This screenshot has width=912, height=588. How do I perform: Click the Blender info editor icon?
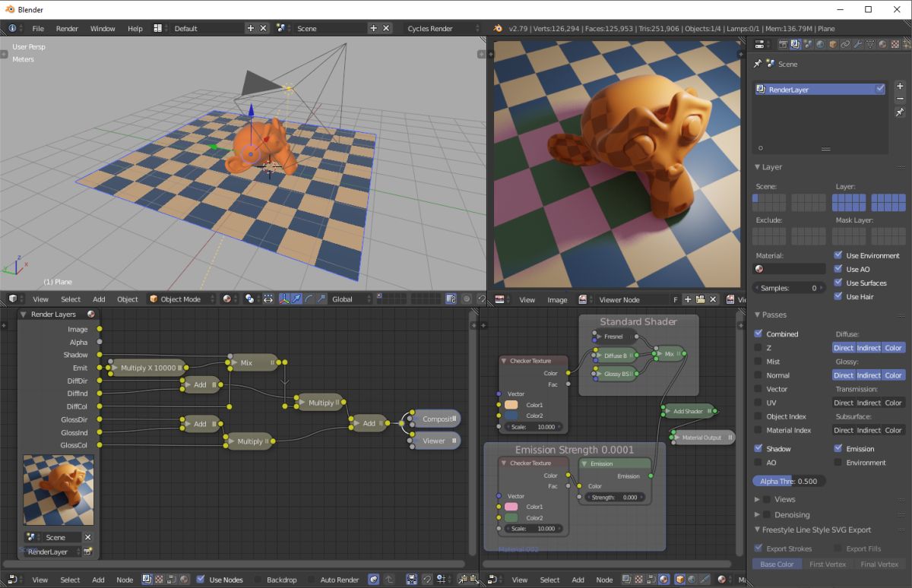[x=13, y=28]
